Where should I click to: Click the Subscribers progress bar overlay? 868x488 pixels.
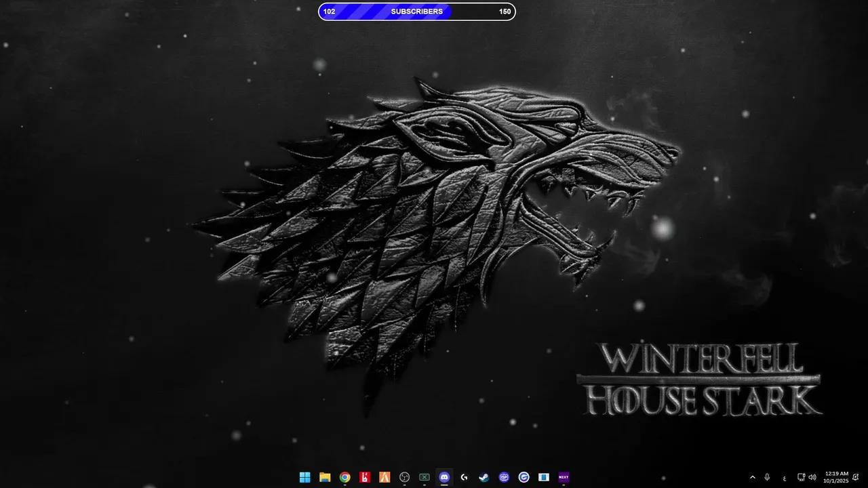(x=417, y=12)
